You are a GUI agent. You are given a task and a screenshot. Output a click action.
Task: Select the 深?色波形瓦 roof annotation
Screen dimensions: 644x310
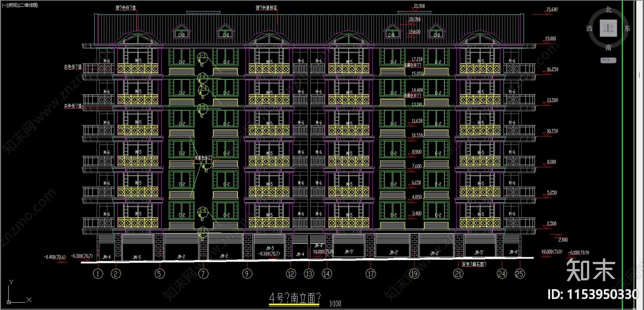[x=266, y=8]
